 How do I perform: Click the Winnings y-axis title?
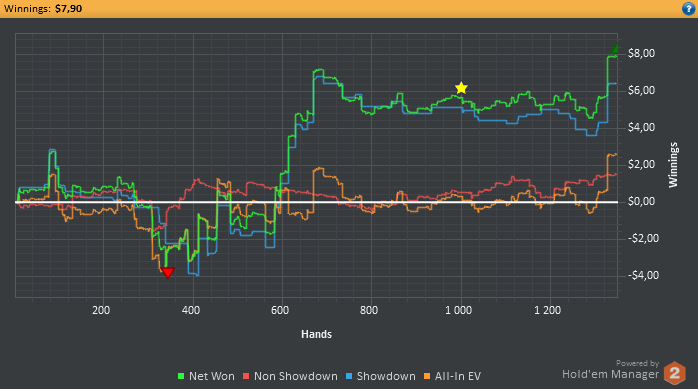[673, 165]
